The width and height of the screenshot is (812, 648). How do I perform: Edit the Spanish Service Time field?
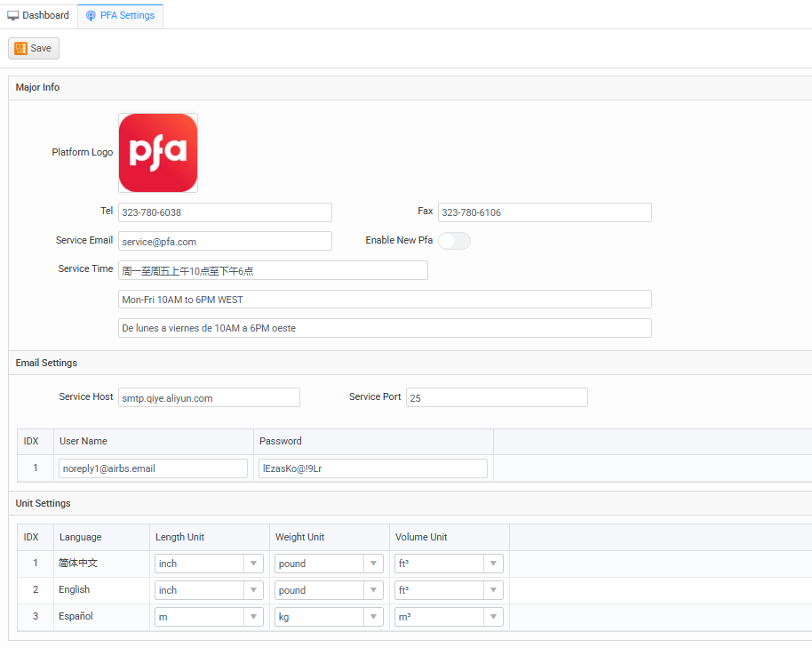(384, 328)
